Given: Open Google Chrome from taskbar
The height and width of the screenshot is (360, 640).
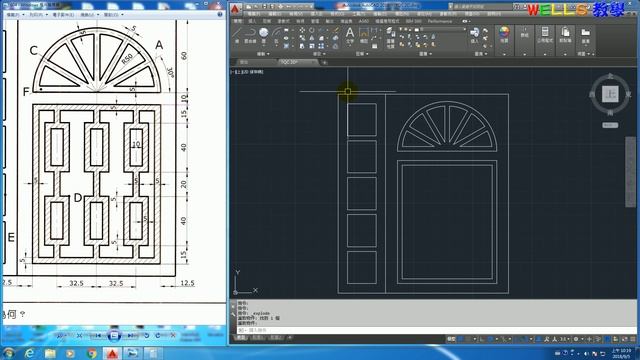Looking at the screenshot, I should (x=92, y=353).
